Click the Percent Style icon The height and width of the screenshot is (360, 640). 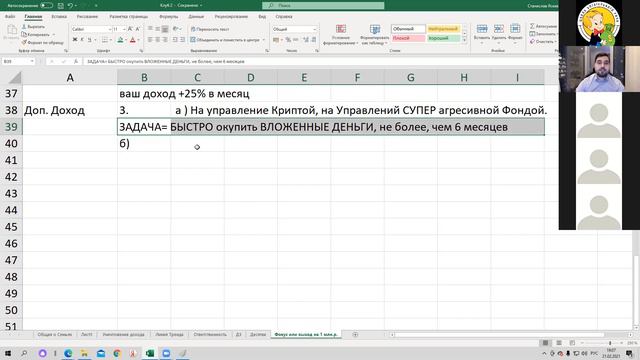point(288,40)
